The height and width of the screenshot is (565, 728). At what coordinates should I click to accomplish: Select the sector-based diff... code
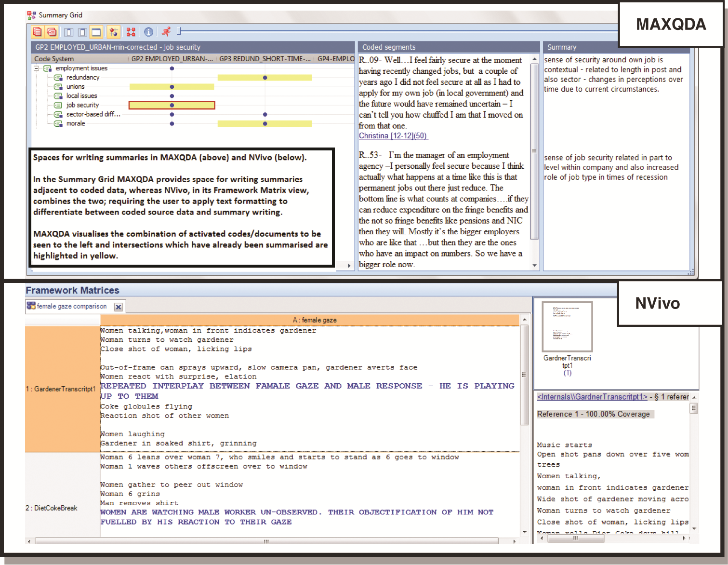[x=93, y=114]
